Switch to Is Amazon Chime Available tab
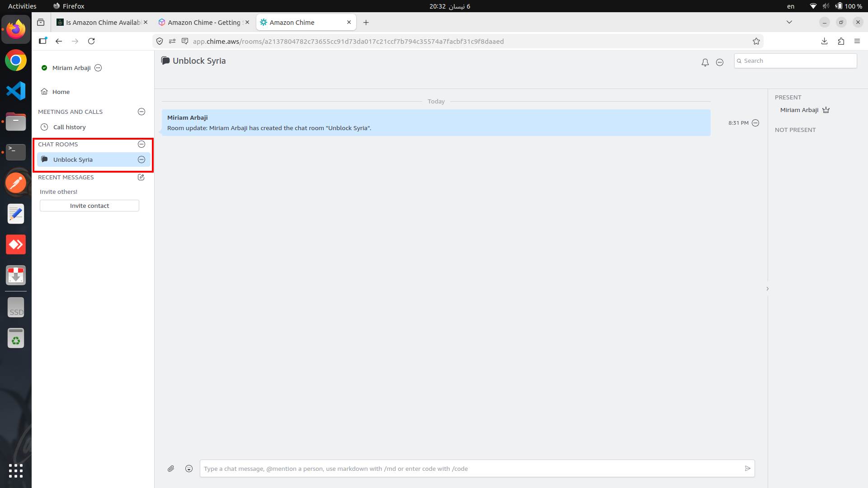 (x=103, y=23)
